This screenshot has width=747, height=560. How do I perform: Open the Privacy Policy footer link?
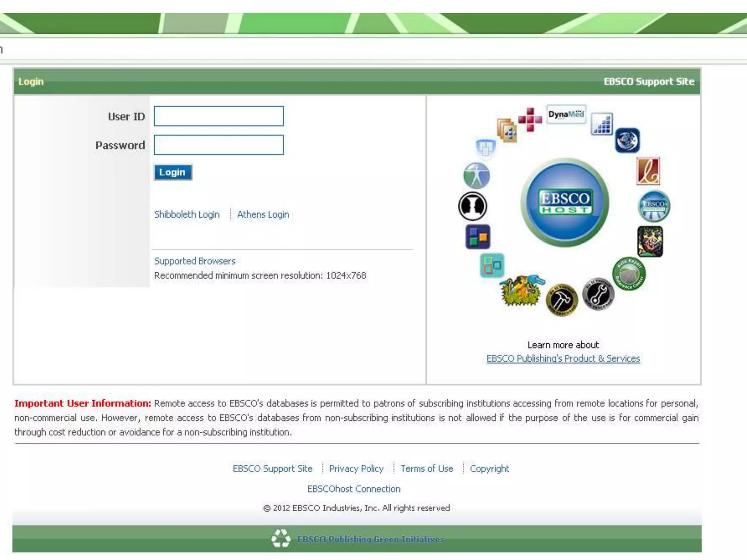tap(356, 468)
